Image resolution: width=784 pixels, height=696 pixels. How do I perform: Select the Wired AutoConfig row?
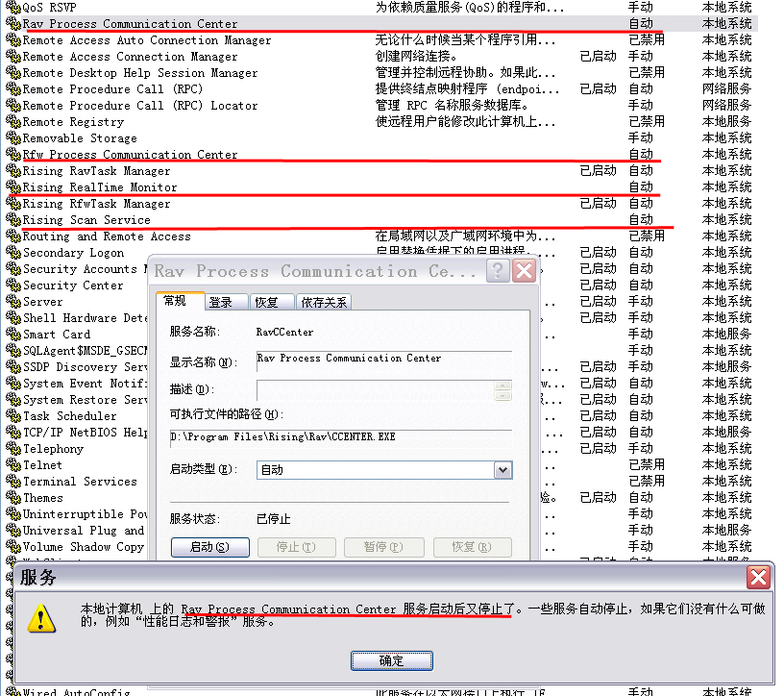pos(380,691)
